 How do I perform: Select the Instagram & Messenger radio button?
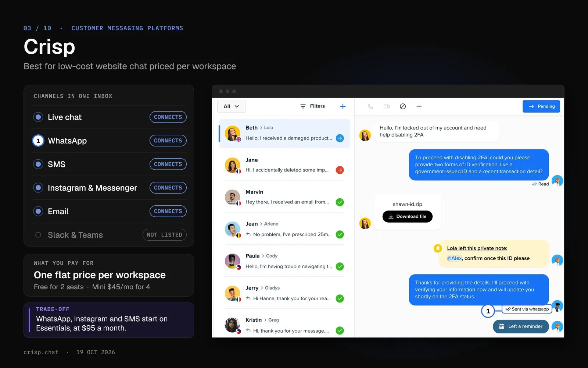[x=38, y=188]
